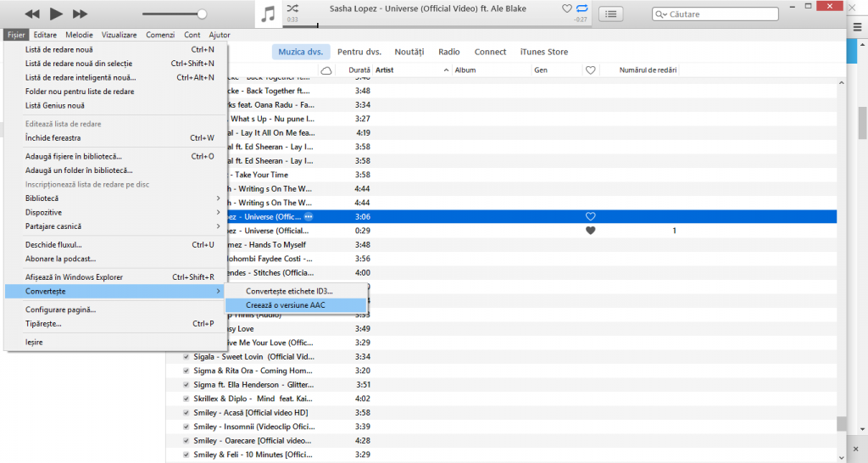The height and width of the screenshot is (463, 868).
Task: Open the ellipsis options on selected Universe song
Action: pyautogui.click(x=309, y=216)
